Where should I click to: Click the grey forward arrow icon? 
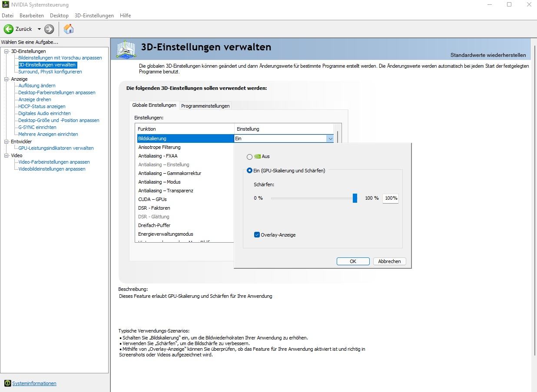tap(49, 29)
